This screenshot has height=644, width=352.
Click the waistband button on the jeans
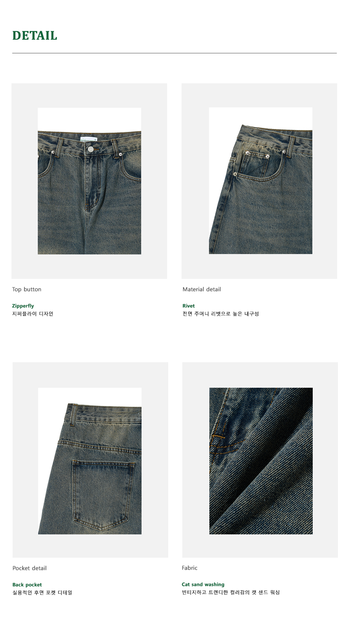(x=91, y=149)
